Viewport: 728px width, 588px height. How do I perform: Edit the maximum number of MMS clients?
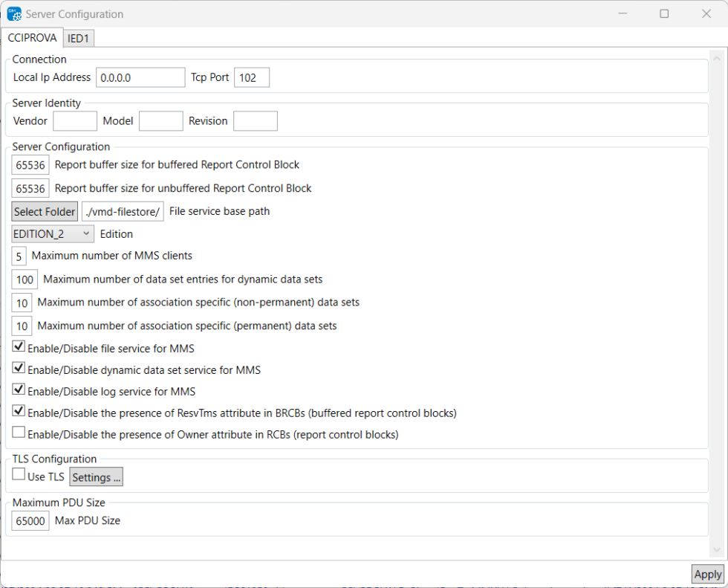click(19, 256)
